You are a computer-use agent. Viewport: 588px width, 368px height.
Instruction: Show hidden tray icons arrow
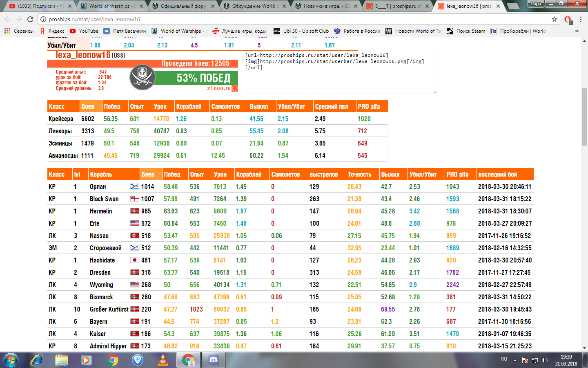[x=515, y=360]
